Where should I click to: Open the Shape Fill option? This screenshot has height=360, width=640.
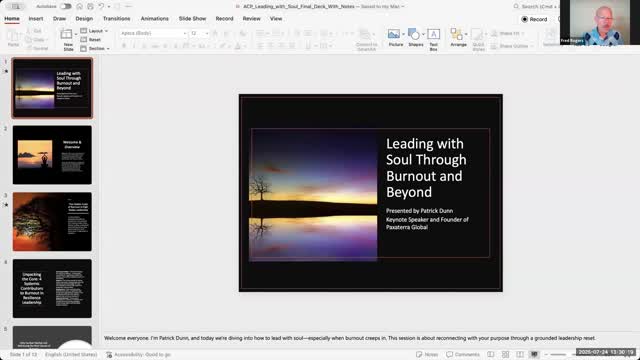pos(508,33)
